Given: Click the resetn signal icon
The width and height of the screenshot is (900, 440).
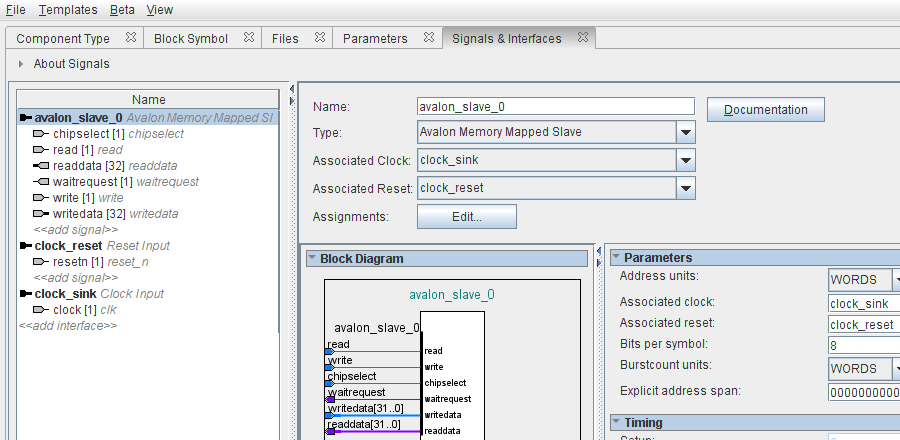Looking at the screenshot, I should click(41, 262).
